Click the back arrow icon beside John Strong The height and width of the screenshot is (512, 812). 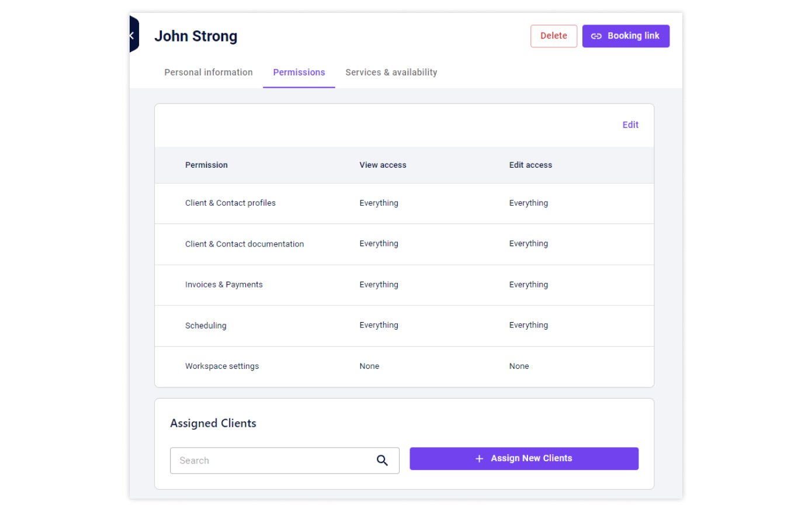[131, 35]
